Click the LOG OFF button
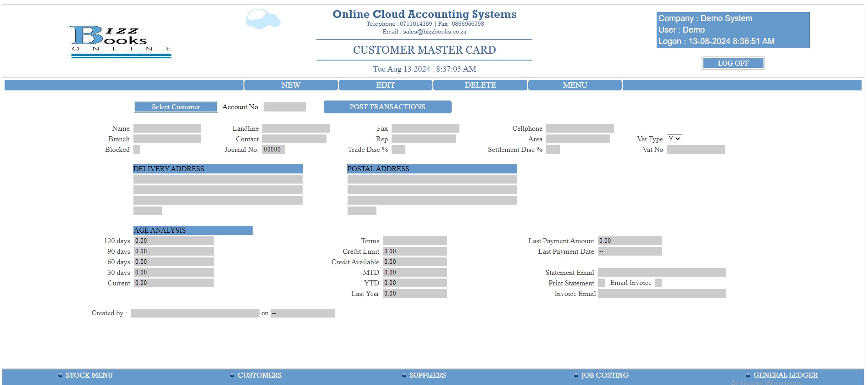Screen dimensions: 868x385 [x=733, y=63]
